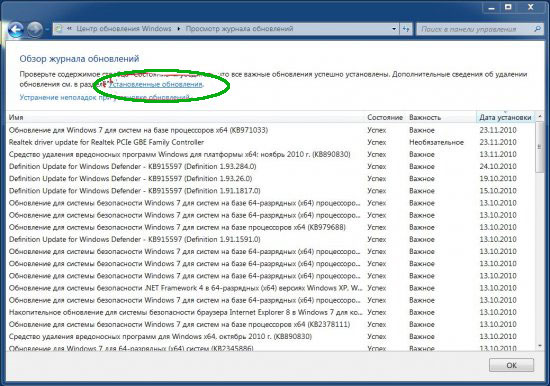Click the scrollbar down arrow
The height and width of the screenshot is (386, 550).
pos(540,346)
